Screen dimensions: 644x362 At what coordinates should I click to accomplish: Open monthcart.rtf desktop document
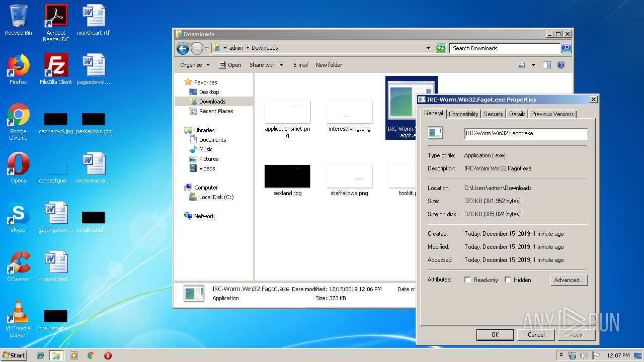(x=94, y=20)
